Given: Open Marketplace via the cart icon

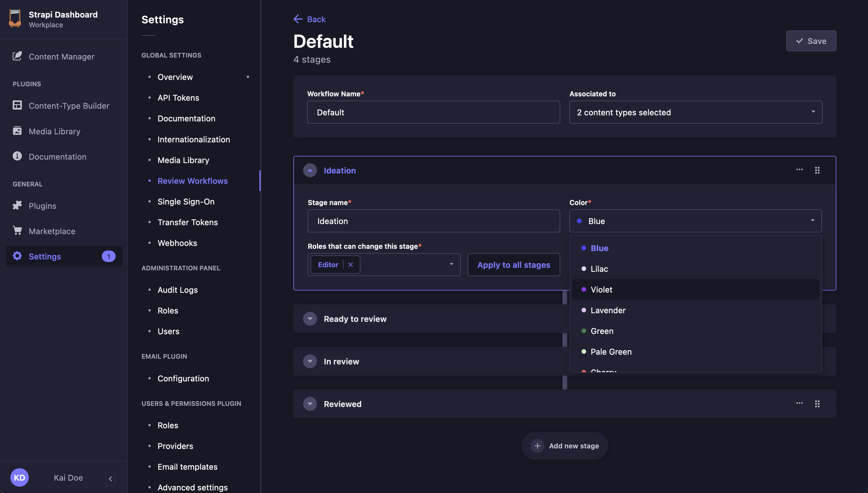Looking at the screenshot, I should tap(17, 231).
